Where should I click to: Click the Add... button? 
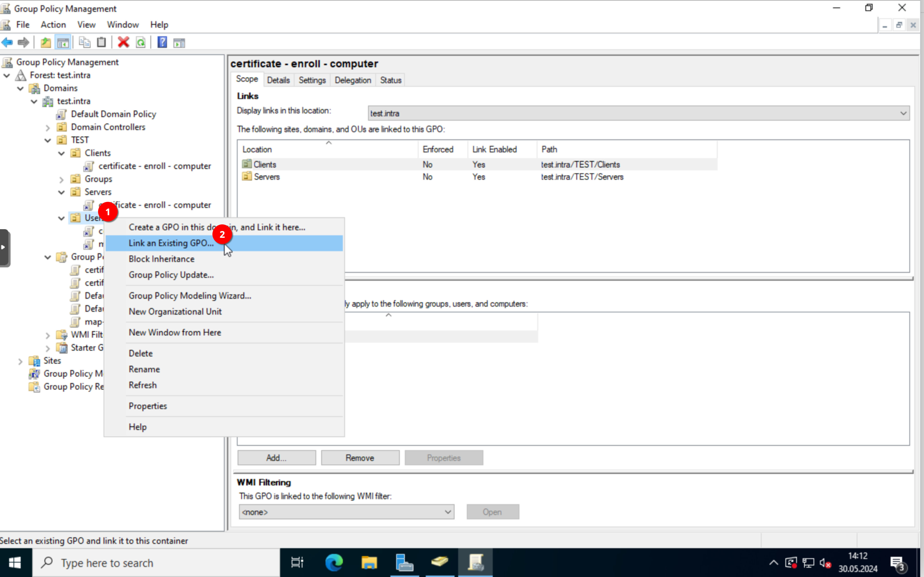tap(276, 458)
